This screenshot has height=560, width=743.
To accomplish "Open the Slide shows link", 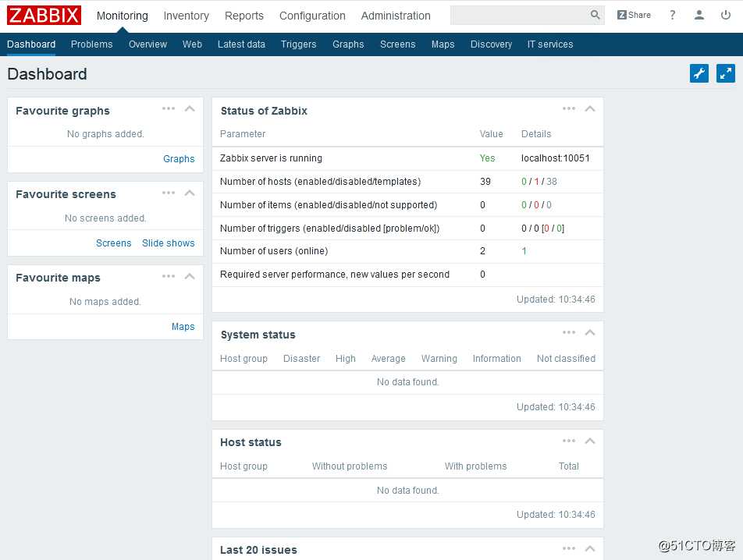I will point(169,243).
